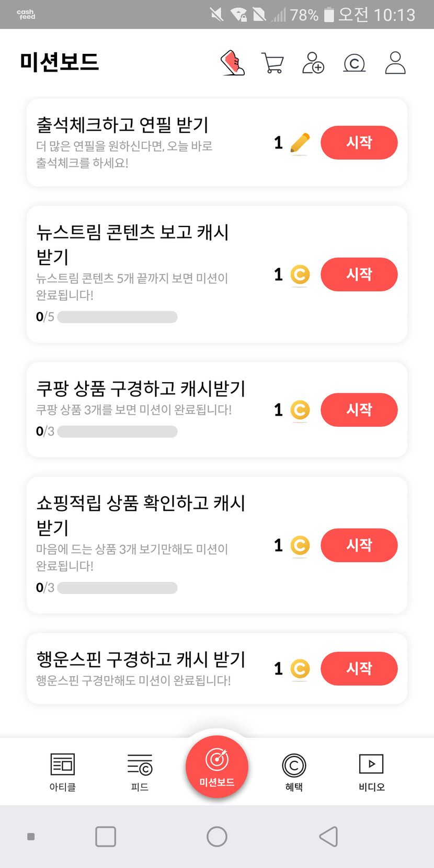
Task: Start the 행운스핀 lucky spin mission
Action: tap(359, 669)
